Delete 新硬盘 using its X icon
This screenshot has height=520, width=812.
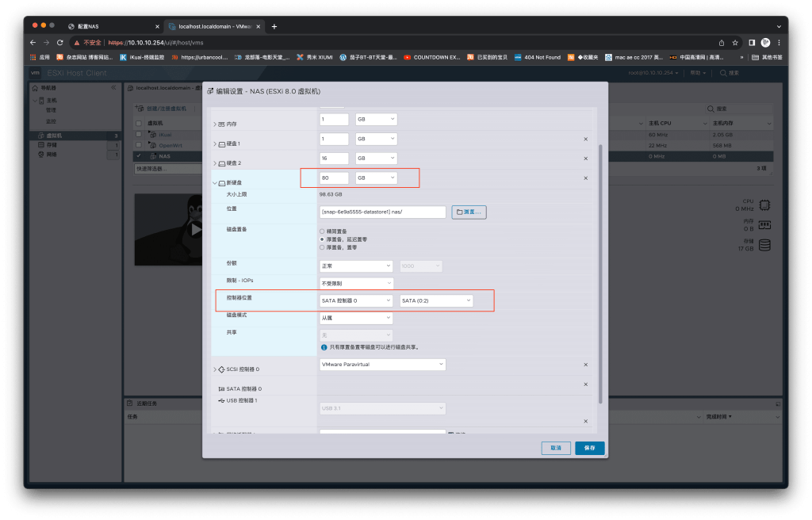point(585,178)
